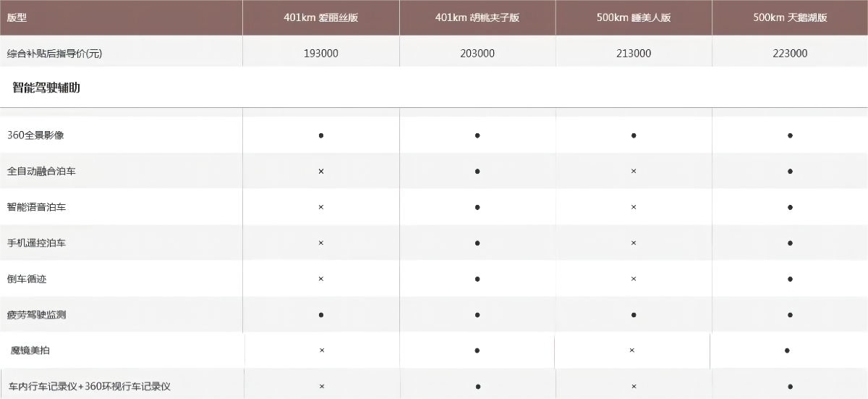Click the price value 213000
The width and height of the screenshot is (868, 399).
(x=634, y=54)
